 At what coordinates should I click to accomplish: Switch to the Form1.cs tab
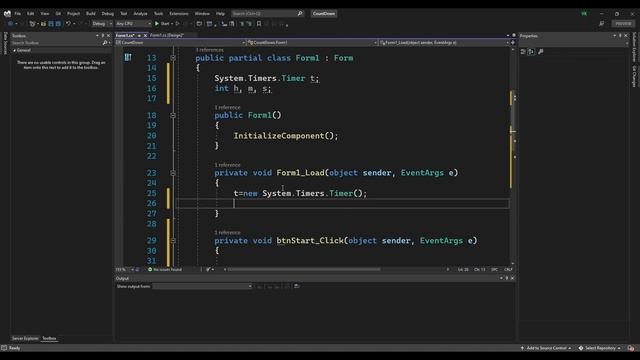pos(125,36)
